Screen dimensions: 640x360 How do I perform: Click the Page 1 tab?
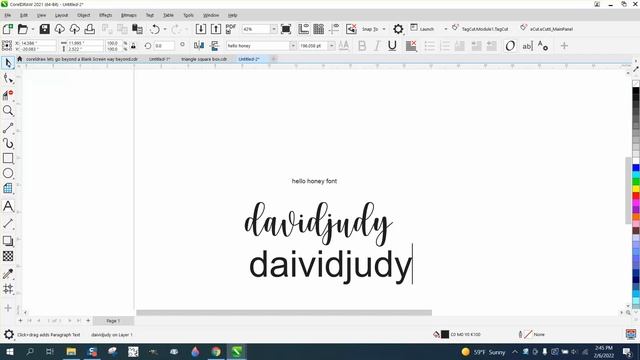[x=113, y=321]
